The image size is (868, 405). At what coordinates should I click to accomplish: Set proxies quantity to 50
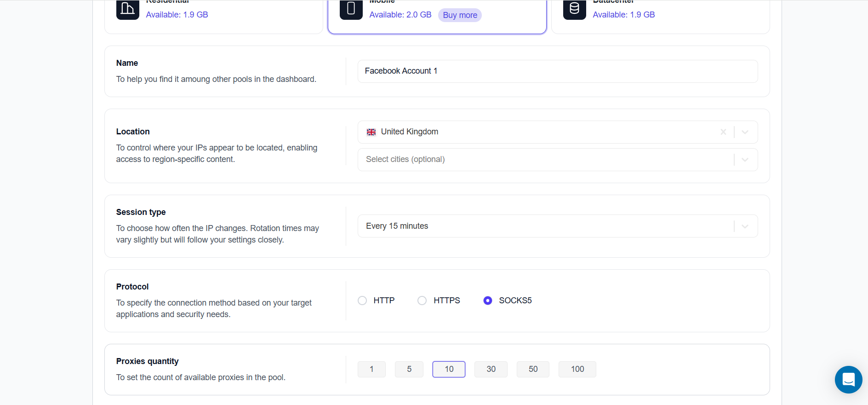pos(533,369)
